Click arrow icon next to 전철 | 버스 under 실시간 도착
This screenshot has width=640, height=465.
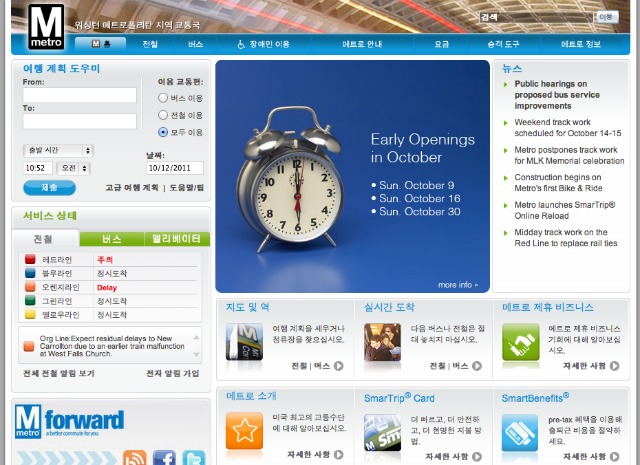tap(477, 366)
